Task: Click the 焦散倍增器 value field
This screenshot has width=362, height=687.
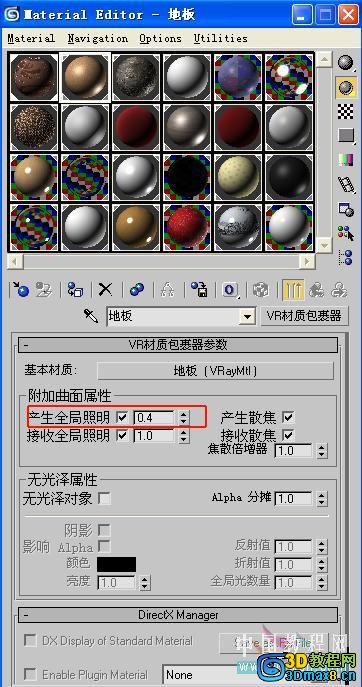Action: coord(294,451)
